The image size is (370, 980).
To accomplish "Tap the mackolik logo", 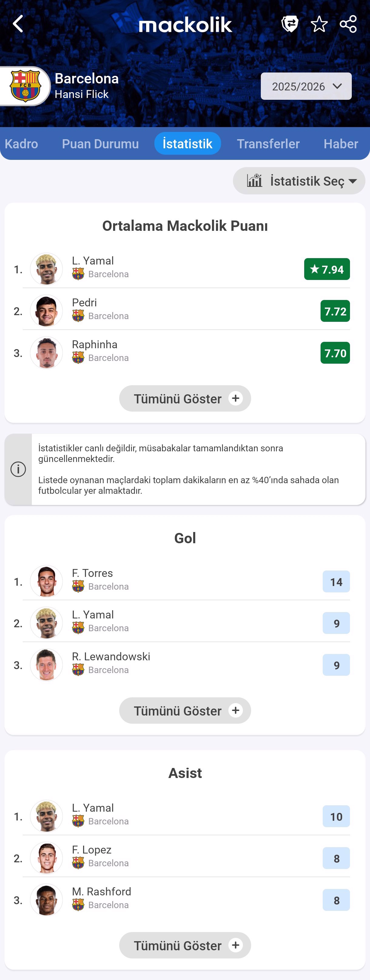I will pyautogui.click(x=185, y=25).
